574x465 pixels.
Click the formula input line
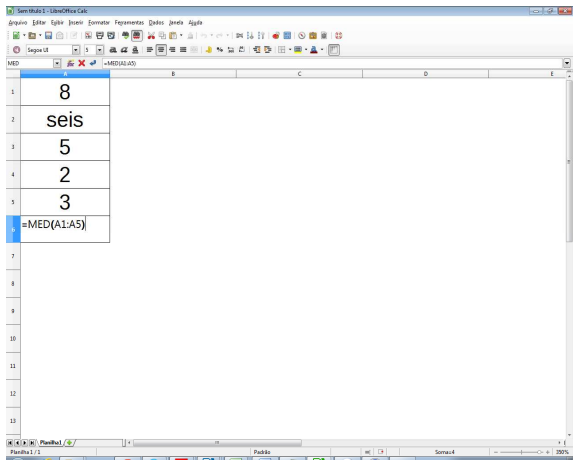point(332,63)
